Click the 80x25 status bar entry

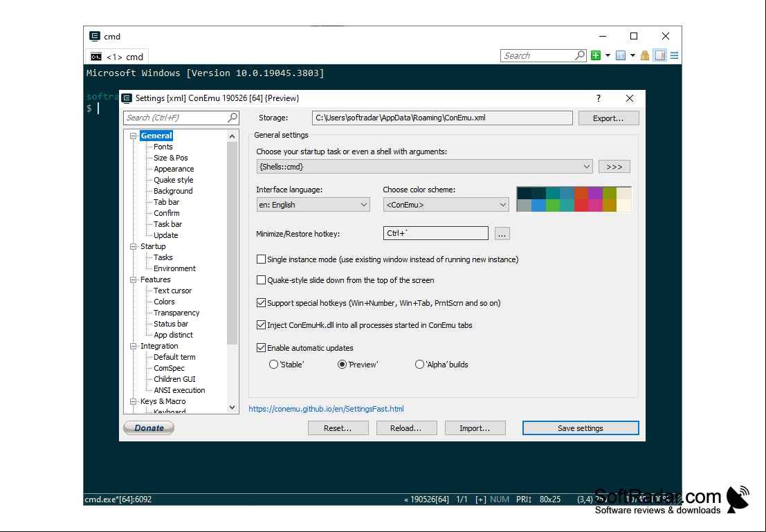coord(550,499)
